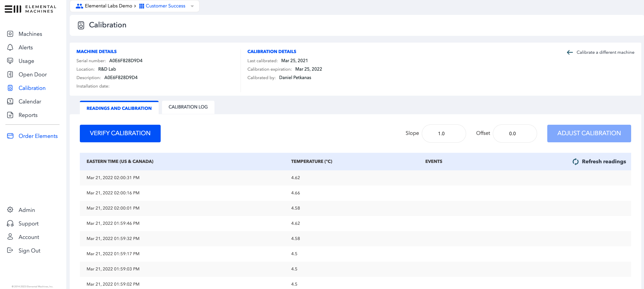
Task: Open Usage page from sidebar
Action: (26, 61)
